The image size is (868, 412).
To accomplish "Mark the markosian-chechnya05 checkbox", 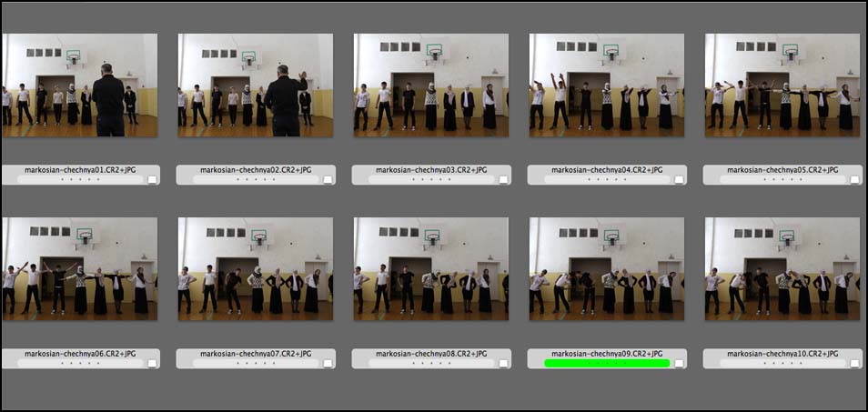I will (854, 180).
